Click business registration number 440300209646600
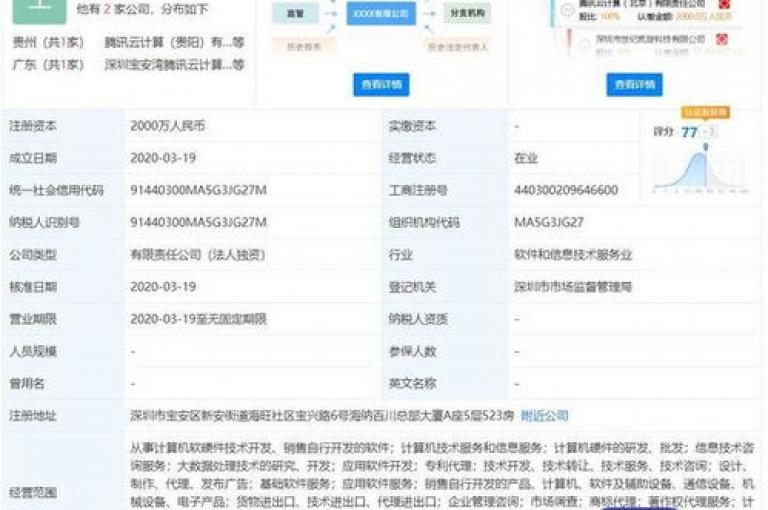Screen dimensions: 768x510 point(566,190)
